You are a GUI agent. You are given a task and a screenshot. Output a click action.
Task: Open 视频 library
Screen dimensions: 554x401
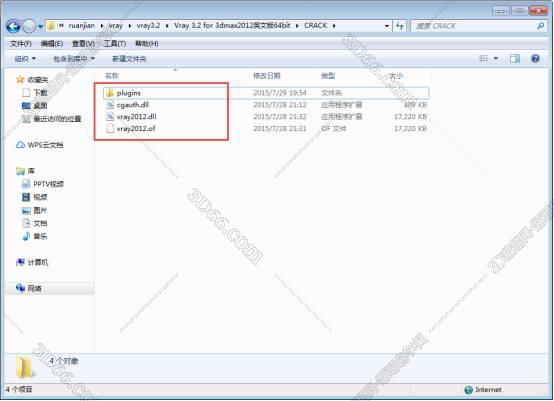click(x=40, y=197)
